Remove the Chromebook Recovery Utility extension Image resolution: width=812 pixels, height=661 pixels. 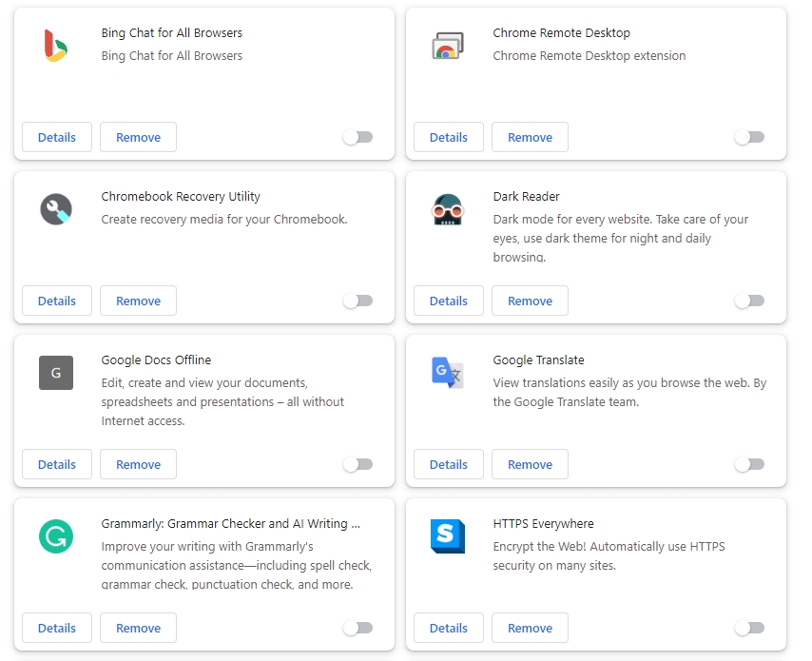pyautogui.click(x=138, y=301)
